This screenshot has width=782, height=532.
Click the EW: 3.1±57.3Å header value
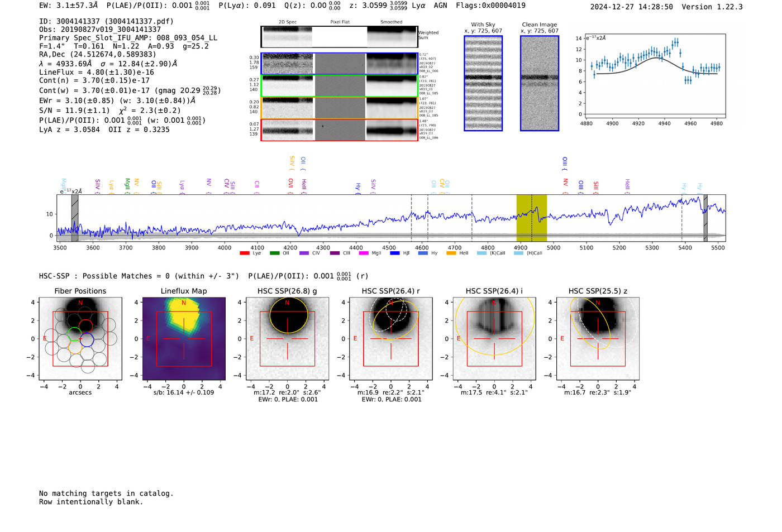(69, 6)
